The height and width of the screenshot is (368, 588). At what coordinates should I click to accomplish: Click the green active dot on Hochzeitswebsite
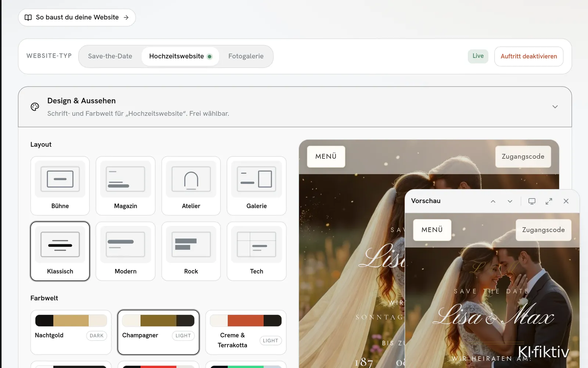(x=209, y=57)
